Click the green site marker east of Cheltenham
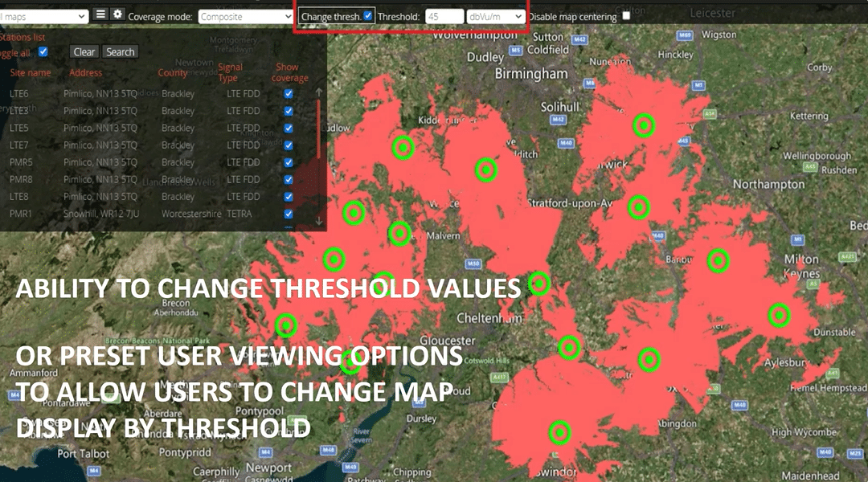The image size is (868, 482). (x=538, y=284)
